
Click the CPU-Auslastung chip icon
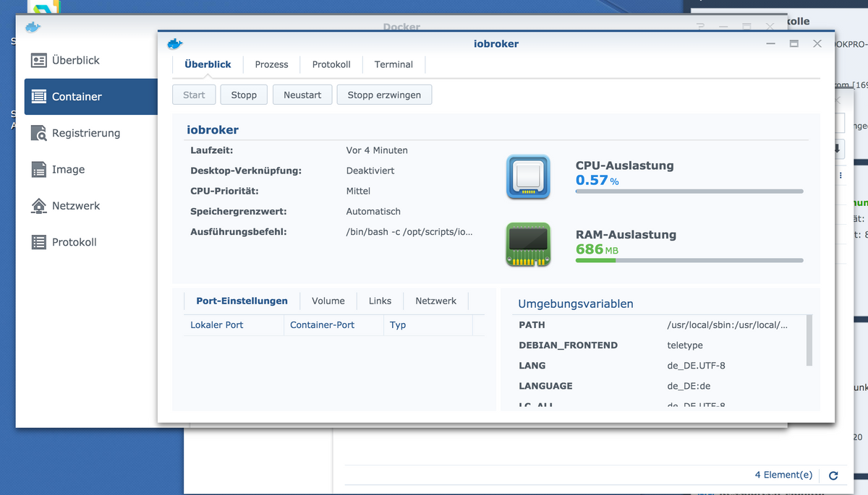(528, 177)
